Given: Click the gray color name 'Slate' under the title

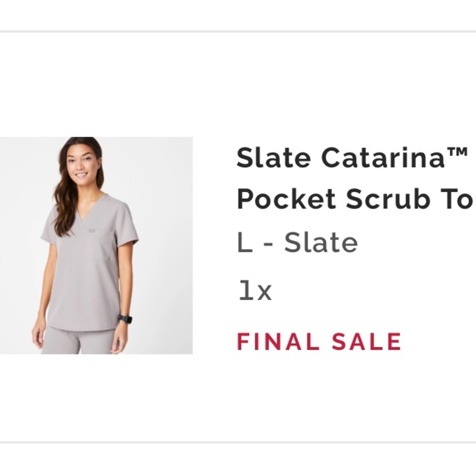Looking at the screenshot, I should (x=321, y=242).
